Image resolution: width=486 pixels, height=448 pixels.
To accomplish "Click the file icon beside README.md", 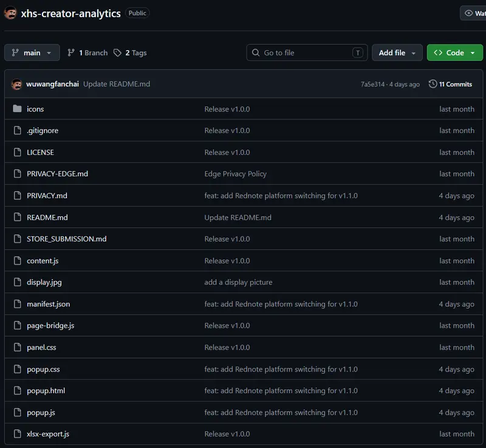I will pos(18,217).
